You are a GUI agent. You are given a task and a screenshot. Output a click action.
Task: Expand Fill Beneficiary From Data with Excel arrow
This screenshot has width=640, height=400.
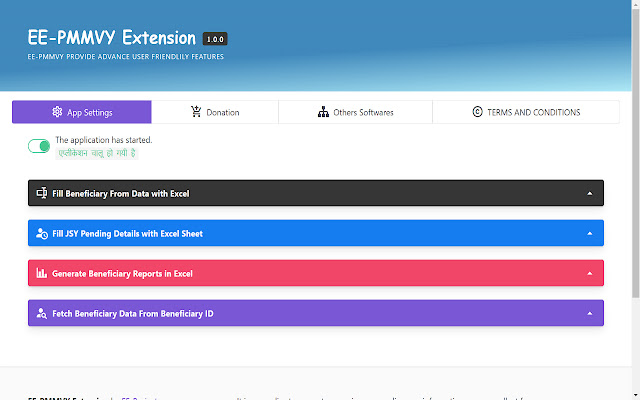coord(589,193)
